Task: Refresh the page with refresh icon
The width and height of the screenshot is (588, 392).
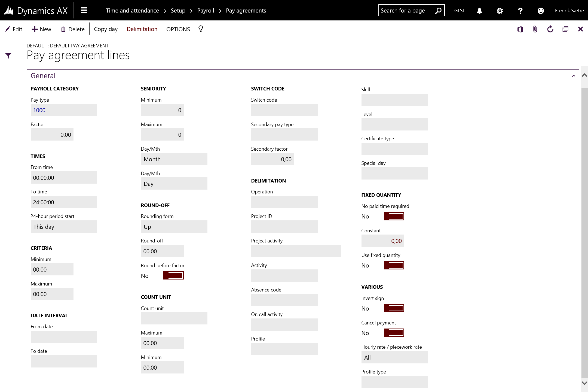Action: point(550,29)
